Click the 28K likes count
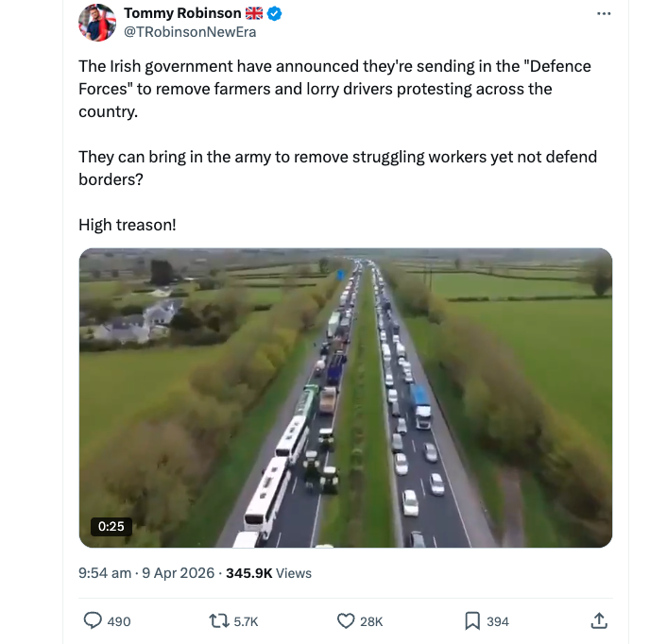 (x=371, y=620)
